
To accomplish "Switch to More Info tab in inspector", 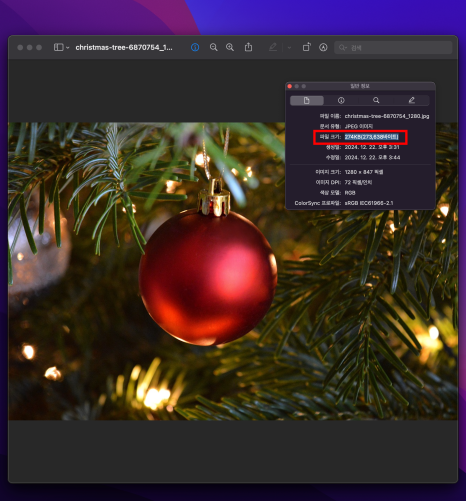I will (x=341, y=100).
